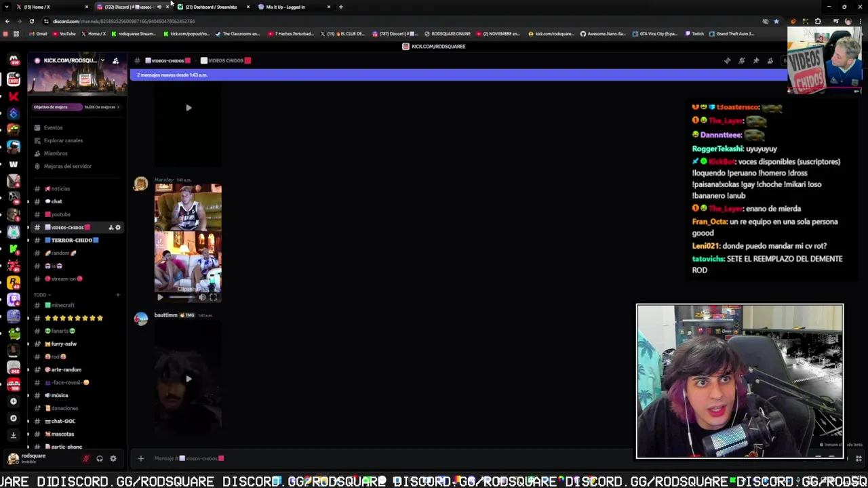Play Hurxley's video clip
The image size is (868, 488).
pyautogui.click(x=160, y=297)
